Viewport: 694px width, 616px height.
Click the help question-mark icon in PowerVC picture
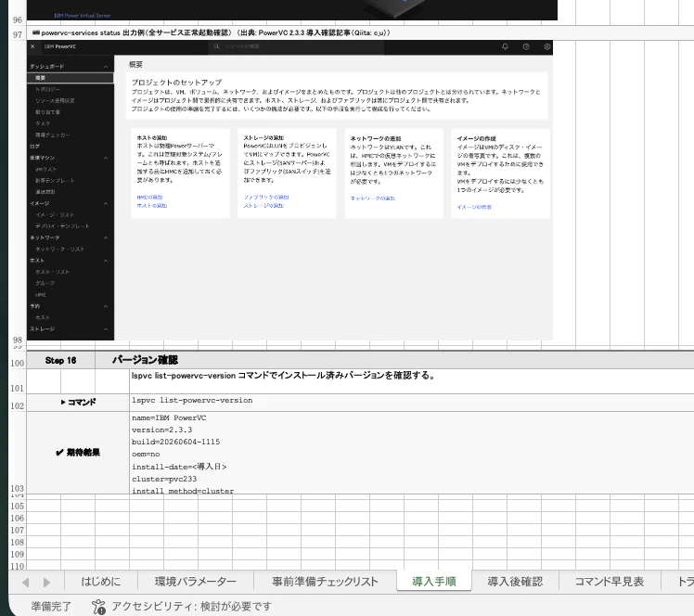pyautogui.click(x=526, y=46)
